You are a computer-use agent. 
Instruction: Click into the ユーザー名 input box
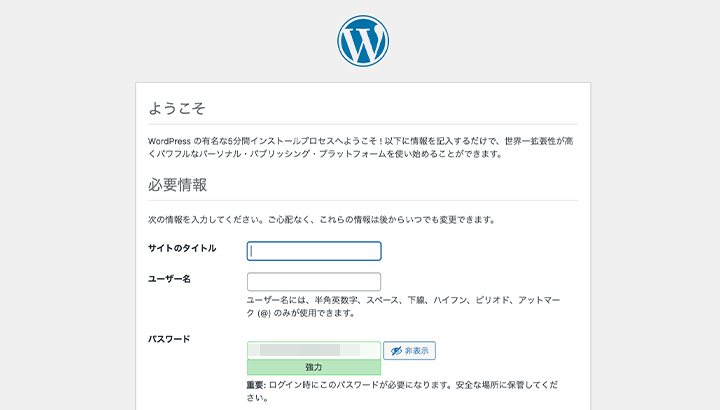(x=314, y=282)
